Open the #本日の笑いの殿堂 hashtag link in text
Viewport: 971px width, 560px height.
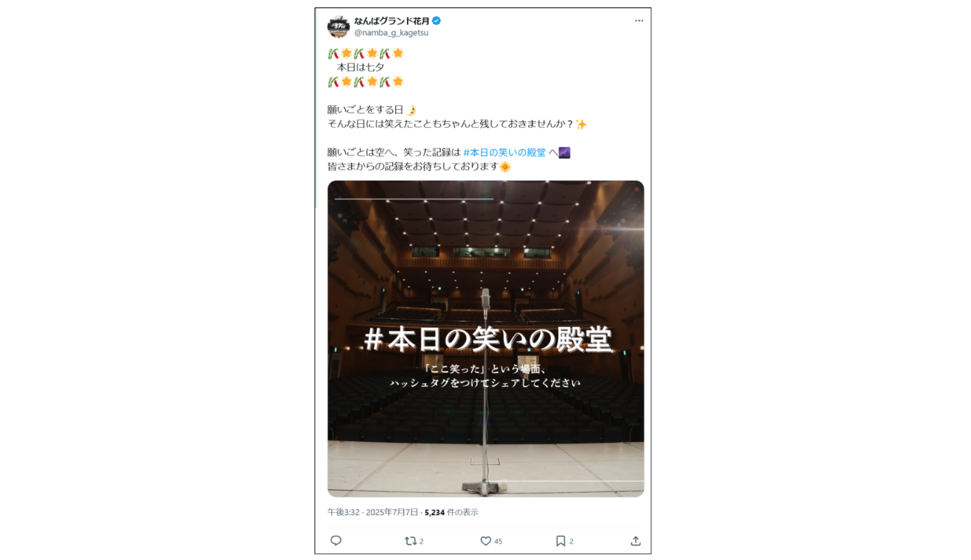[504, 152]
